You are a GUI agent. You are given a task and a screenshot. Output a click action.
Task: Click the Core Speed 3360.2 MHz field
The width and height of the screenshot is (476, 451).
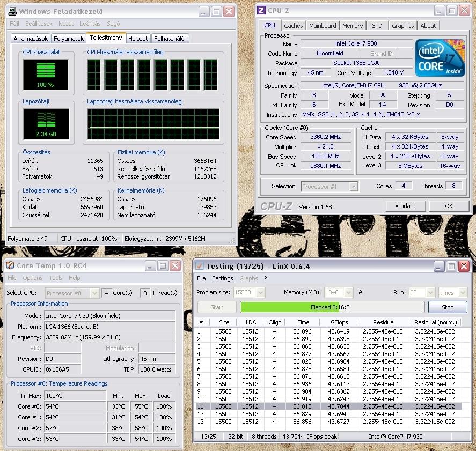point(325,137)
